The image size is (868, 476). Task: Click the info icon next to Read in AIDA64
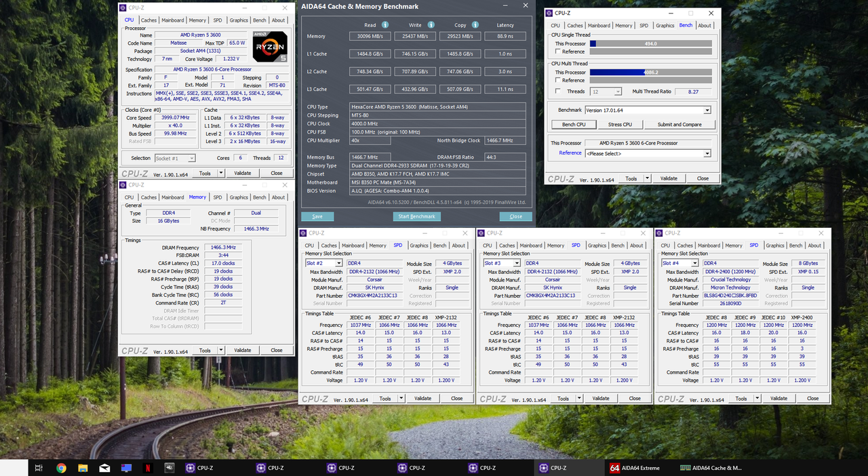tap(387, 25)
